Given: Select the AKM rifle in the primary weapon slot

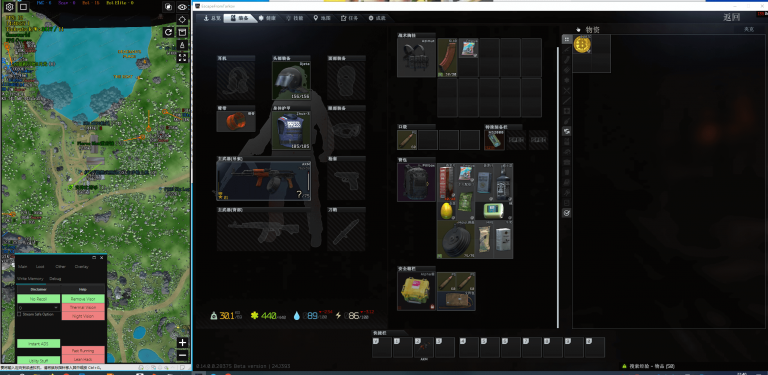Looking at the screenshot, I should coord(264,181).
